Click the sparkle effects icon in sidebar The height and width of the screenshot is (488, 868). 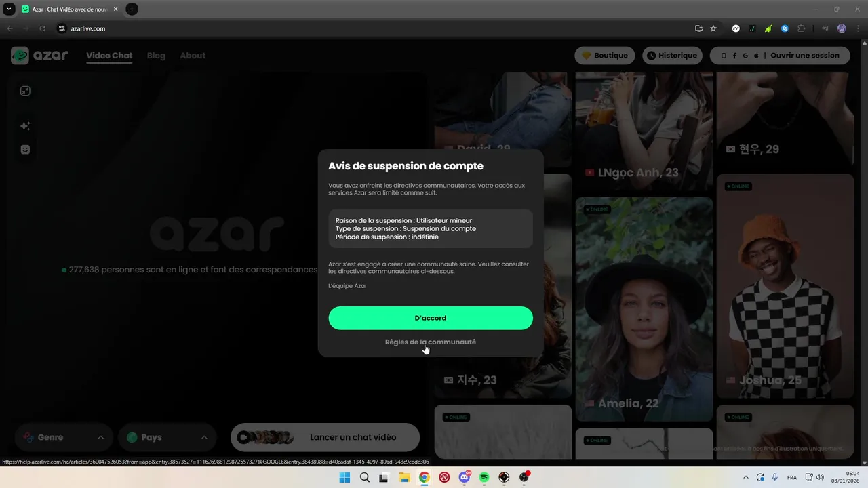tap(25, 126)
